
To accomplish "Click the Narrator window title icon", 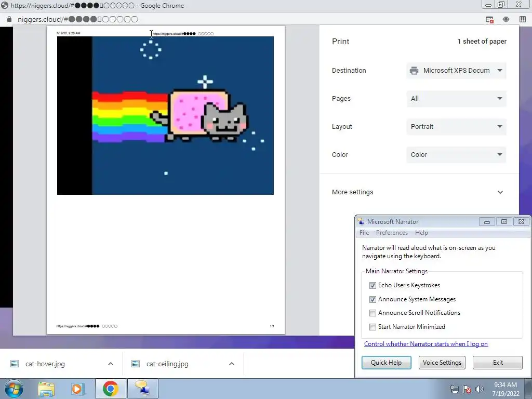I will (x=361, y=221).
